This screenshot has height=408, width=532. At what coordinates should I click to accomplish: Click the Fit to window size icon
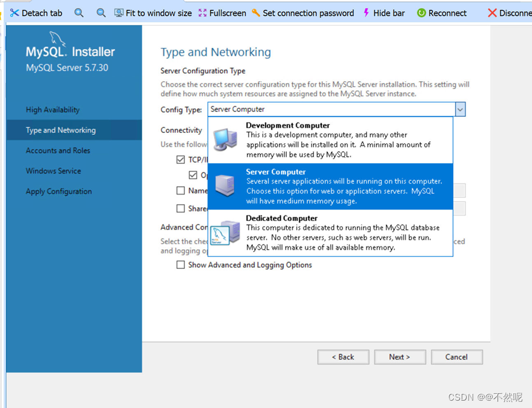119,13
